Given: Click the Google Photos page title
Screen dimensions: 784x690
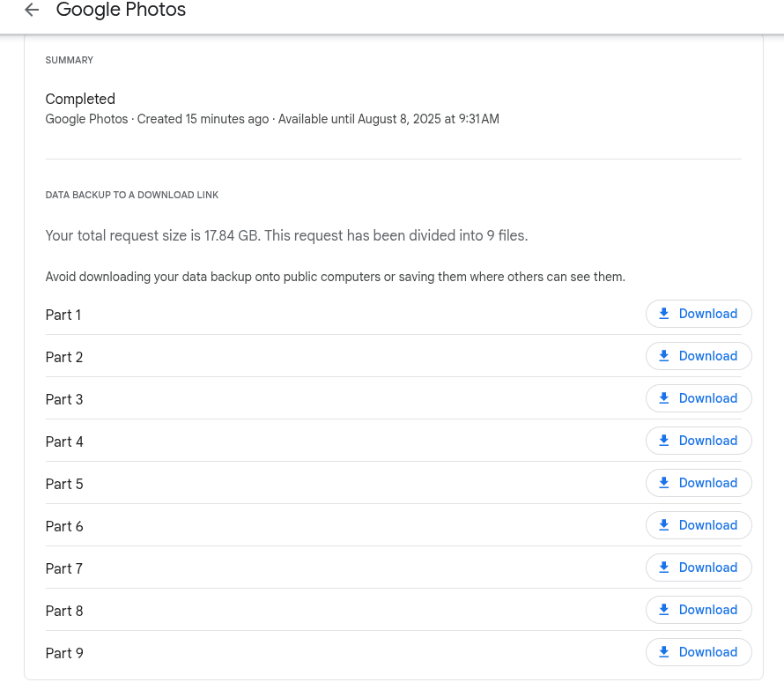Looking at the screenshot, I should coord(121,10).
